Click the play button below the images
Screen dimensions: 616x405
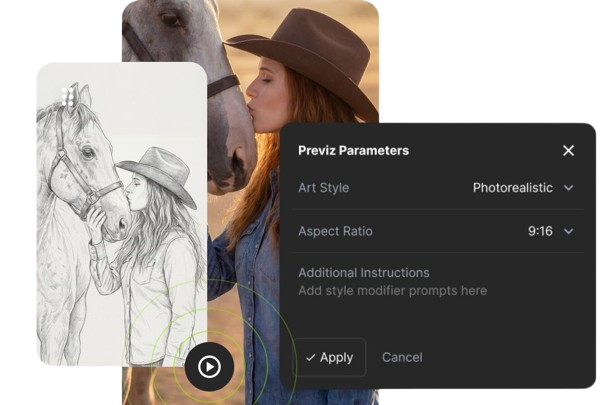tap(209, 367)
